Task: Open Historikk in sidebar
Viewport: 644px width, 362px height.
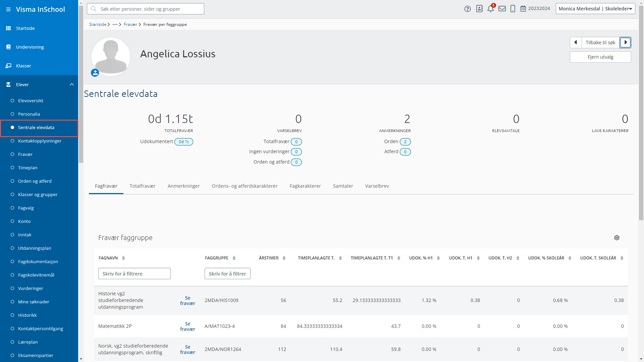Action: coord(27,315)
